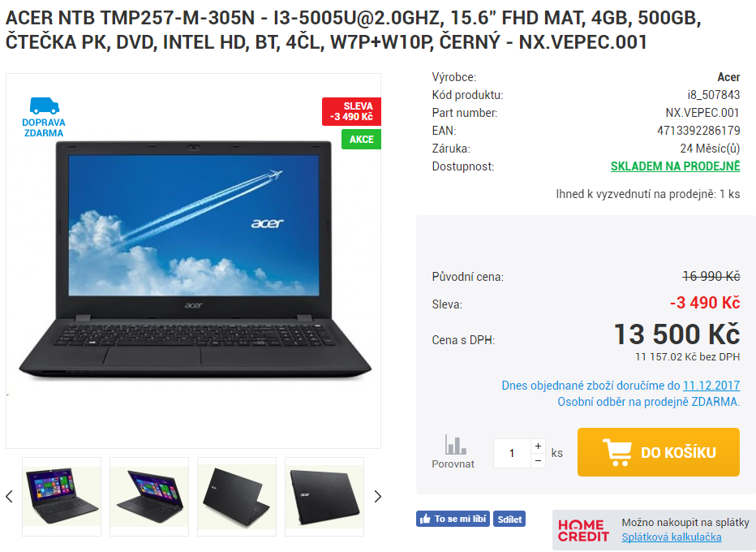756x552 pixels.
Task: Open the 11.12.2017 delivery date link
Action: point(711,386)
